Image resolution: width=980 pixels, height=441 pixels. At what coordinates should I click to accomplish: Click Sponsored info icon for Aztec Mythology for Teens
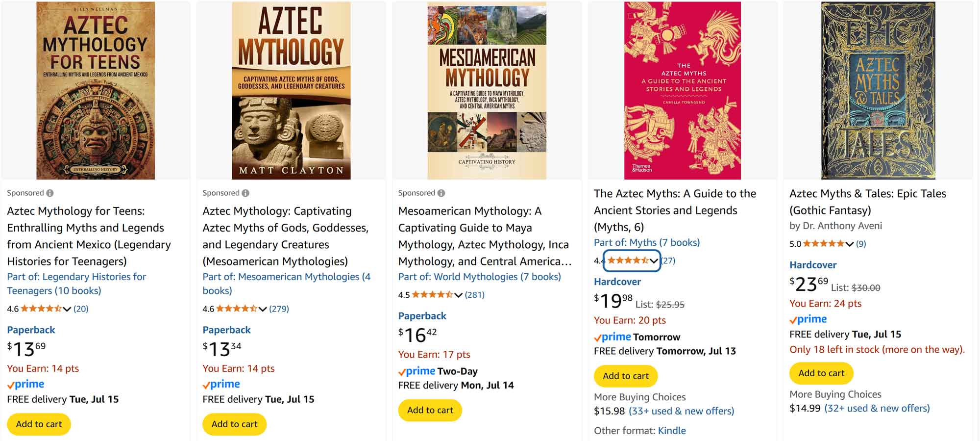tap(50, 193)
